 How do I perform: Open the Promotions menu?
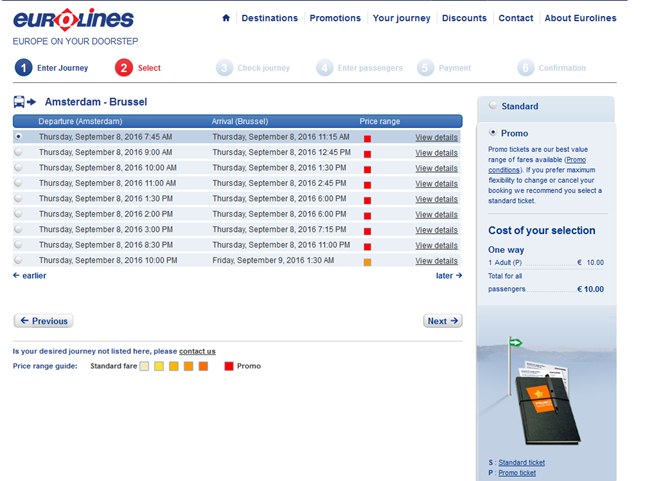point(335,18)
